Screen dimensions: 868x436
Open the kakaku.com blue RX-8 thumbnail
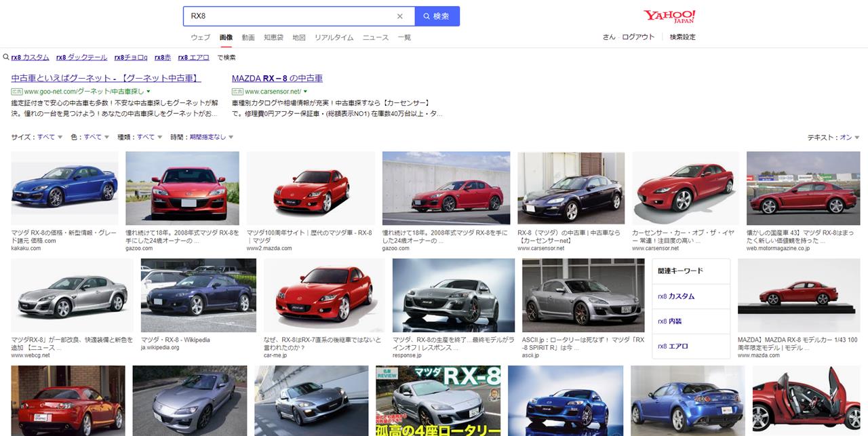[64, 188]
